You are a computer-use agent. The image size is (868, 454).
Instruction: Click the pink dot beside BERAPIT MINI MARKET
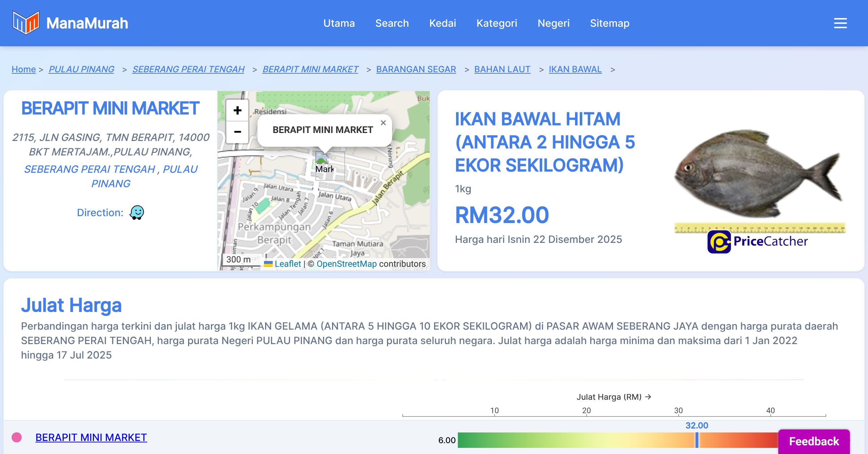pyautogui.click(x=17, y=437)
